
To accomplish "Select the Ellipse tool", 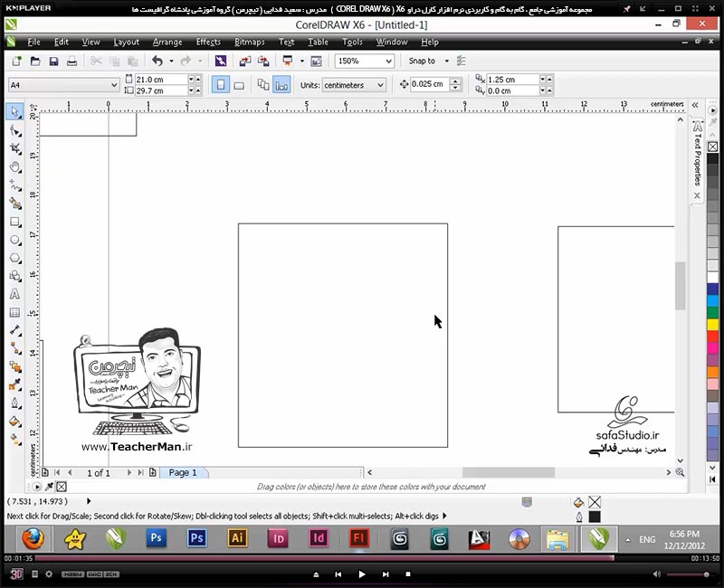I will 14,240.
